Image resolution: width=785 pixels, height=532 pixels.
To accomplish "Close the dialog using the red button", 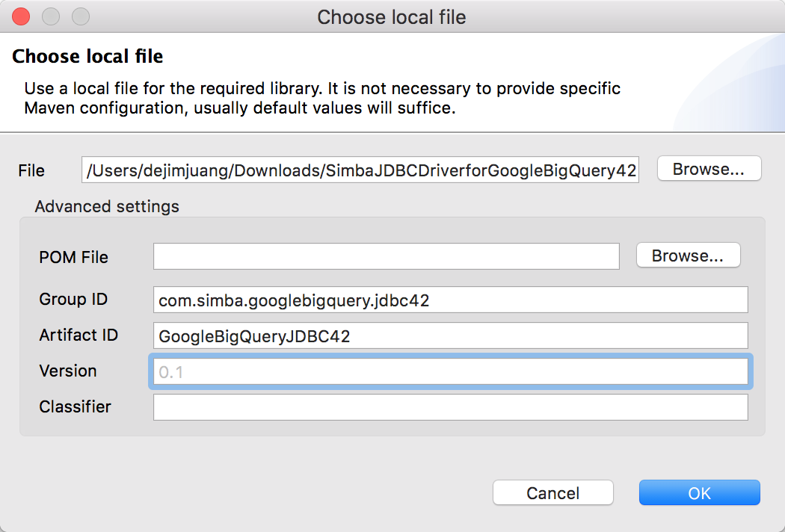I will coord(21,16).
